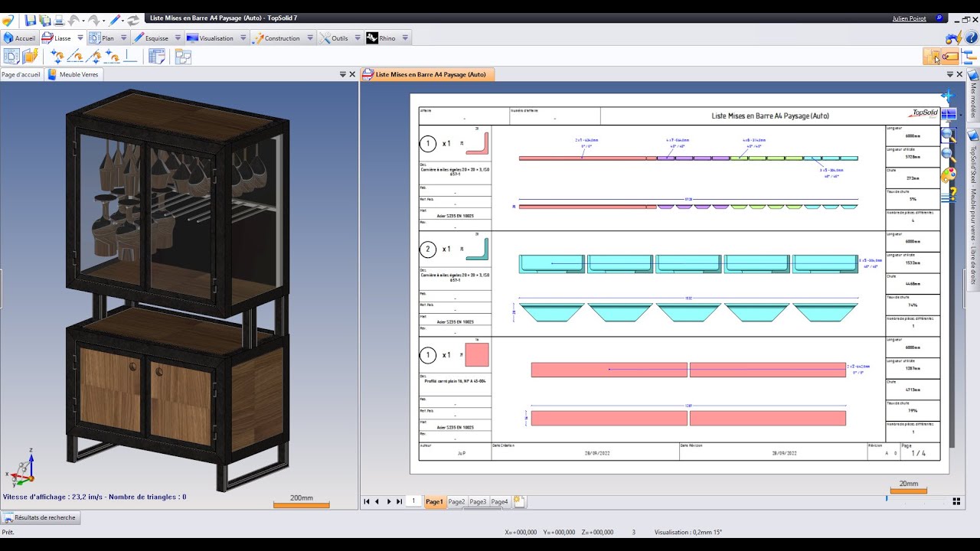Expand the Outils tab dropdown arrow
The width and height of the screenshot is (980, 551).
pos(358,37)
